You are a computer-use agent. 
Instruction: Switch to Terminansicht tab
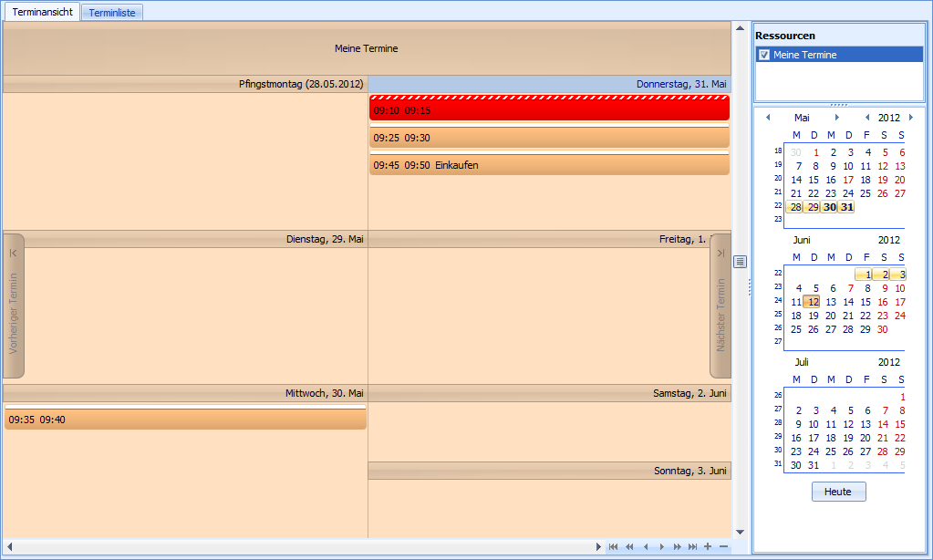(42, 12)
